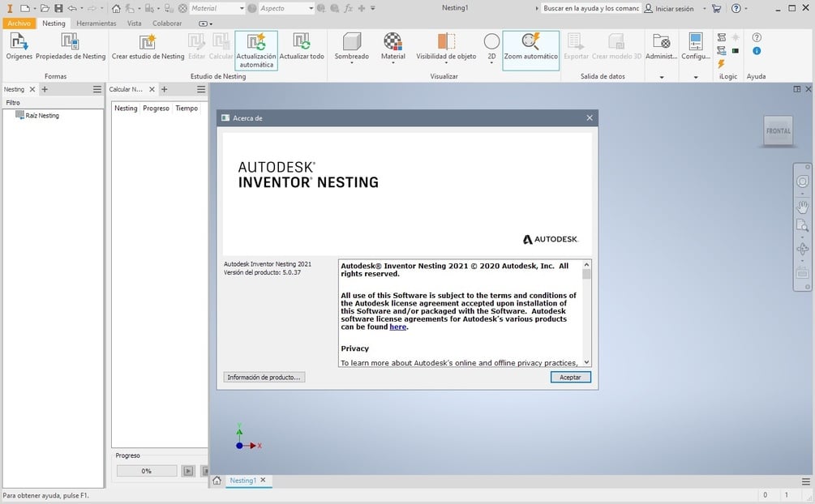Open the quick access customize dropdown
Viewport: 815px width, 504px height.
(373, 8)
